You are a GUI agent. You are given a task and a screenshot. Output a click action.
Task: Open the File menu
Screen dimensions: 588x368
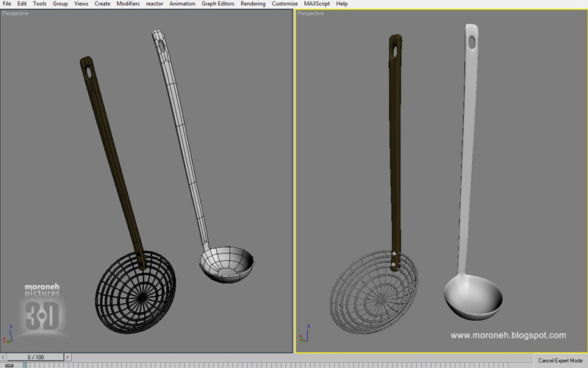point(7,4)
